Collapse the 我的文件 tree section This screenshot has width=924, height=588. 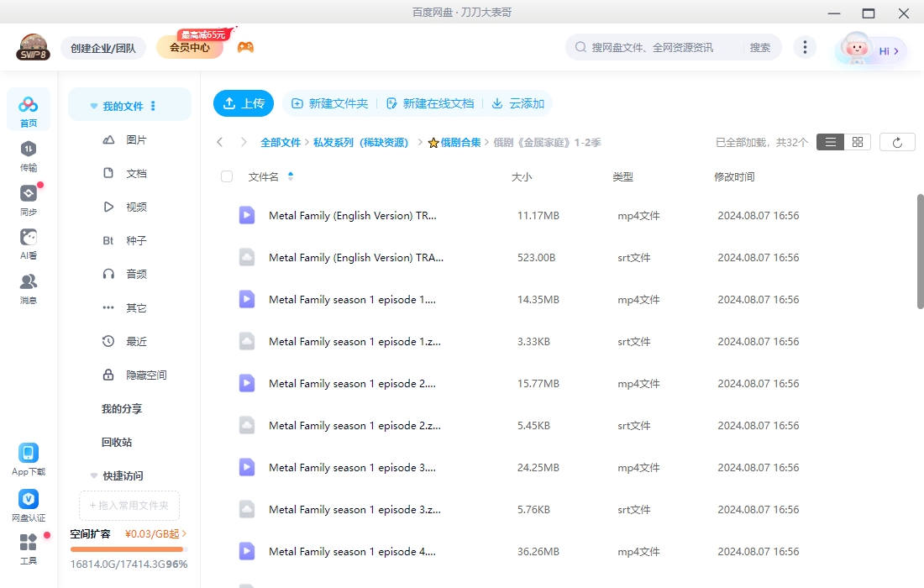[94, 106]
